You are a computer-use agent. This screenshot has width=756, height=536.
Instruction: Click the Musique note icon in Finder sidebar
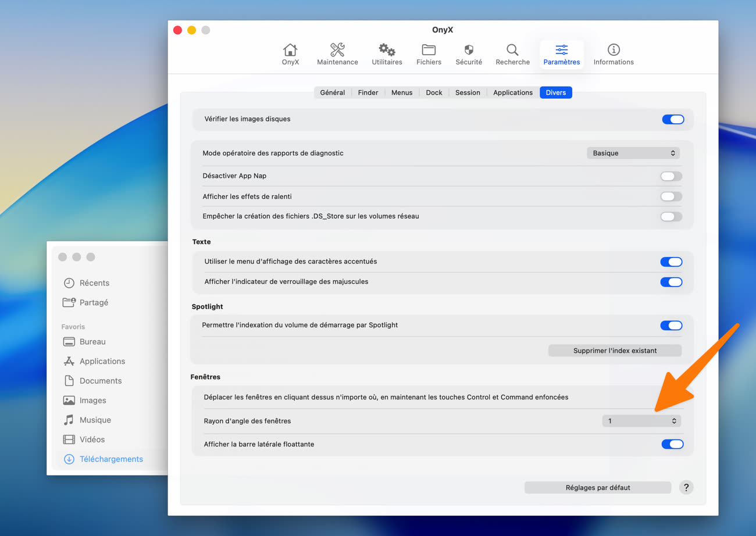[69, 420]
